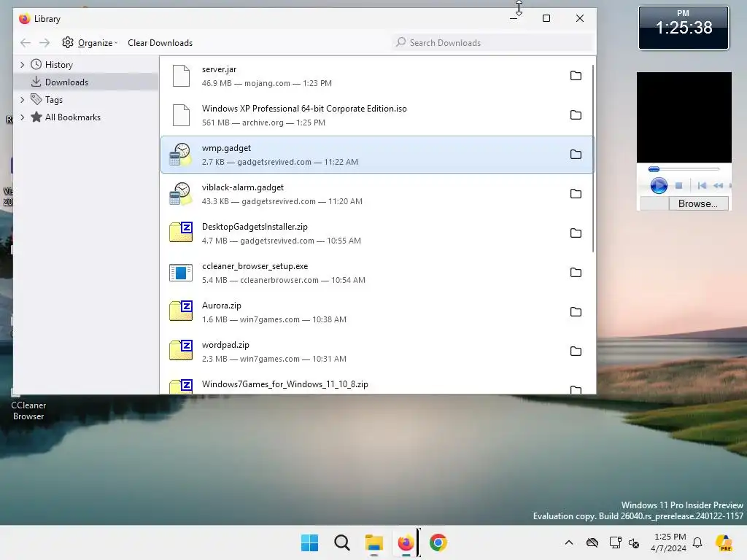Open muted volume tray icon
The height and width of the screenshot is (560, 747).
634,542
